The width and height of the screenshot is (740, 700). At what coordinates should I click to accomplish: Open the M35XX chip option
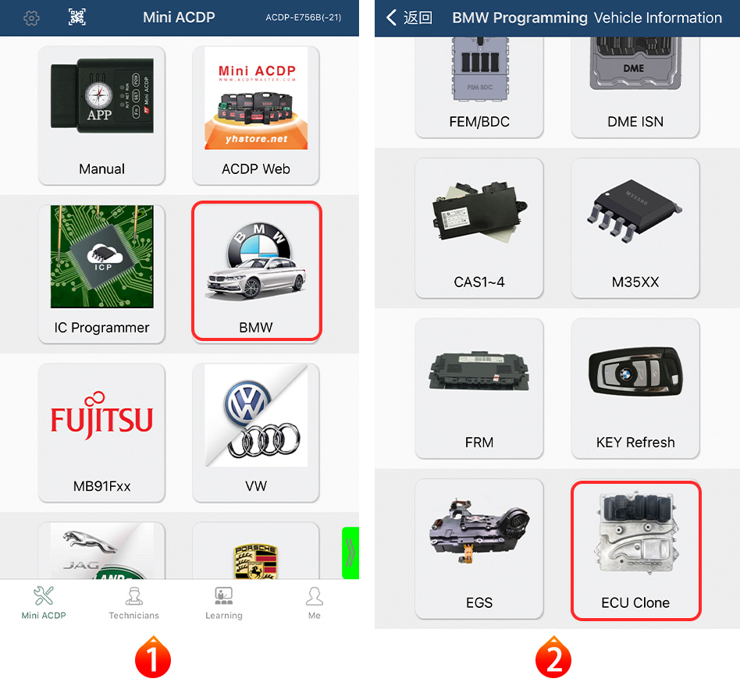pyautogui.click(x=635, y=228)
